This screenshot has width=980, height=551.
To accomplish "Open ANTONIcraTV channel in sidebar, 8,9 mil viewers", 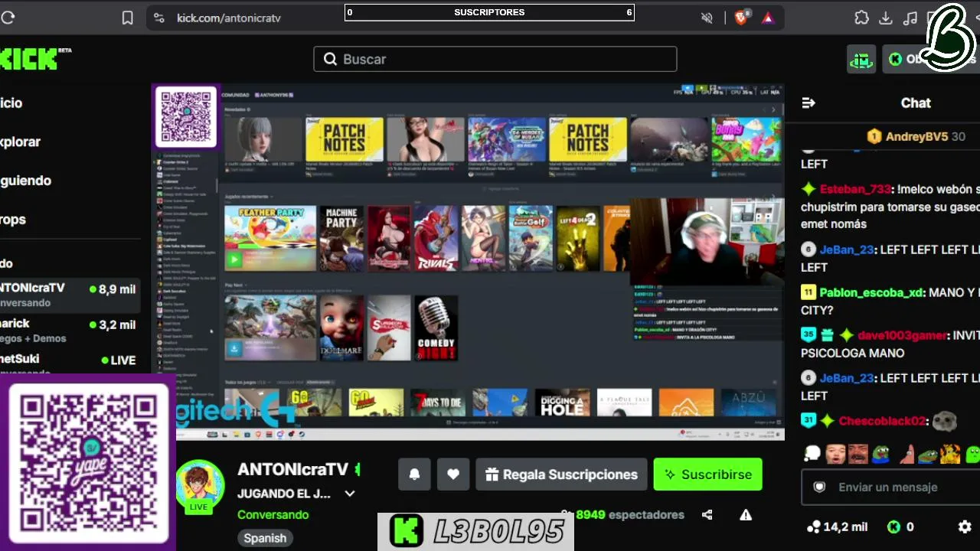I will pos(70,295).
